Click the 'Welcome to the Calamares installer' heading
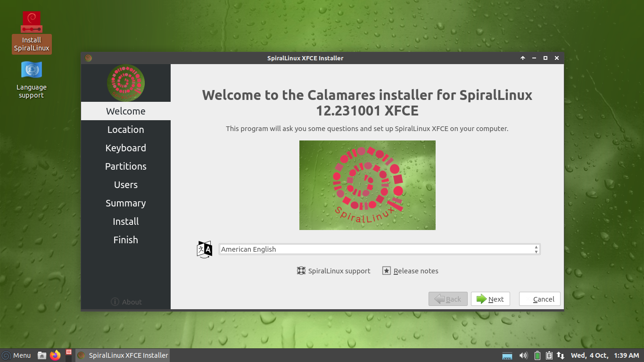Viewport: 644px width, 362px height. click(x=367, y=103)
